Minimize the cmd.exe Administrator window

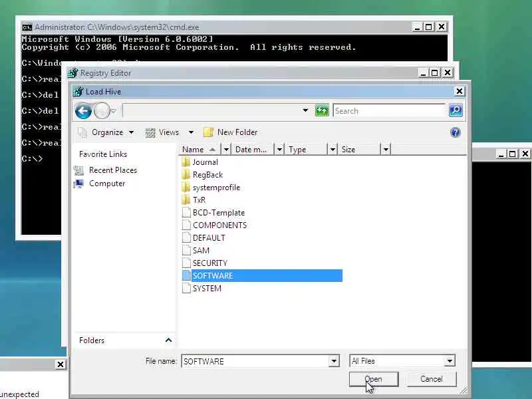417,27
